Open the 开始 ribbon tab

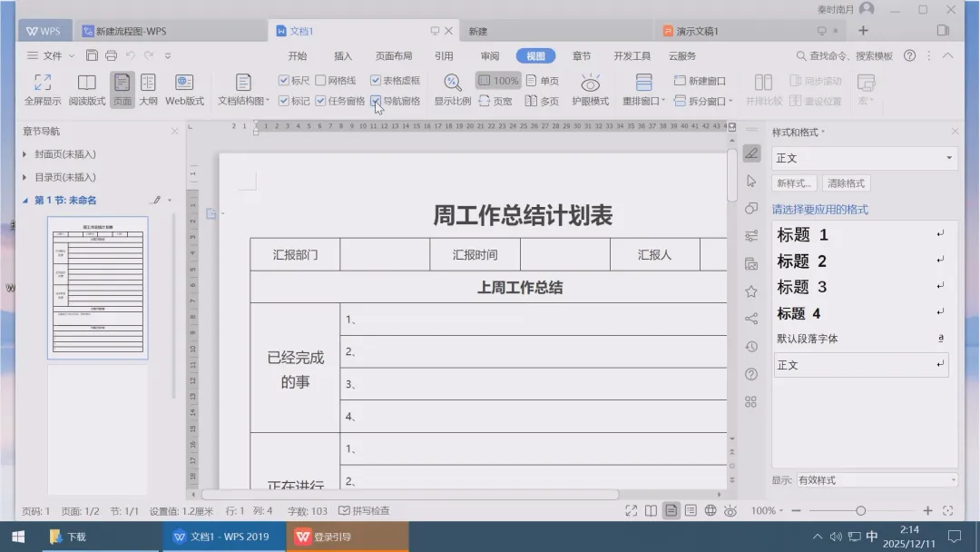(298, 55)
